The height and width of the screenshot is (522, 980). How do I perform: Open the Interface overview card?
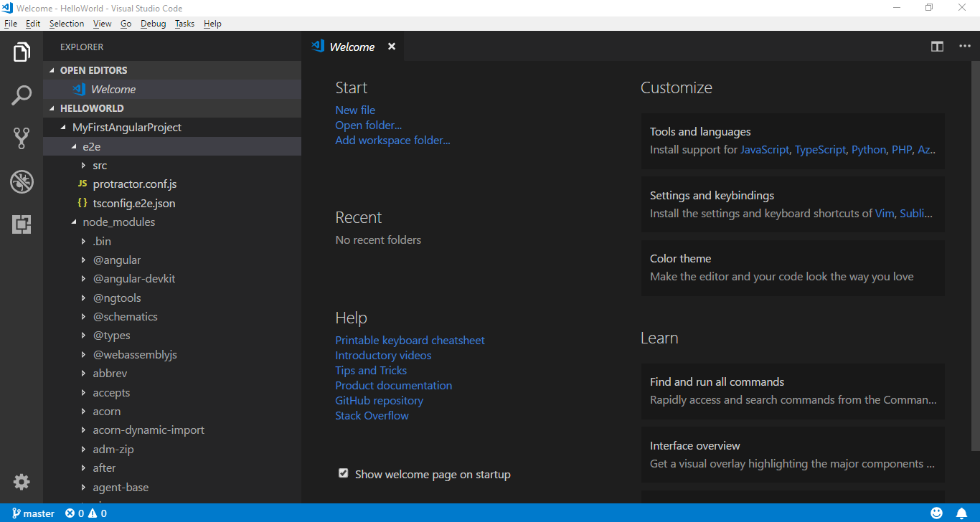pos(793,455)
